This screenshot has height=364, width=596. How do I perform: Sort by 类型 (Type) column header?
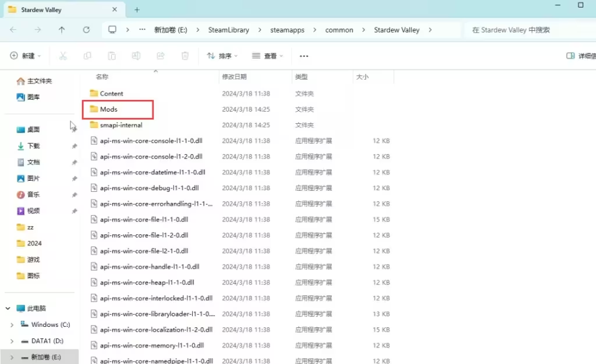pyautogui.click(x=301, y=77)
